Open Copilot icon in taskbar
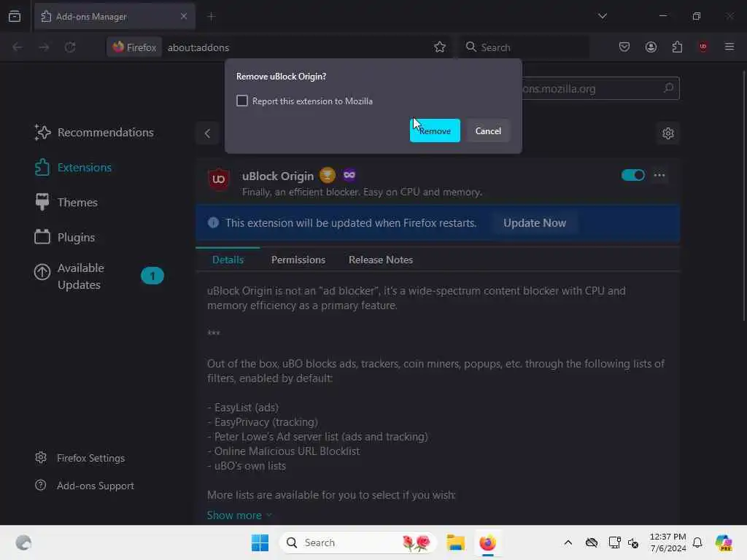The height and width of the screenshot is (560, 747). point(723,542)
